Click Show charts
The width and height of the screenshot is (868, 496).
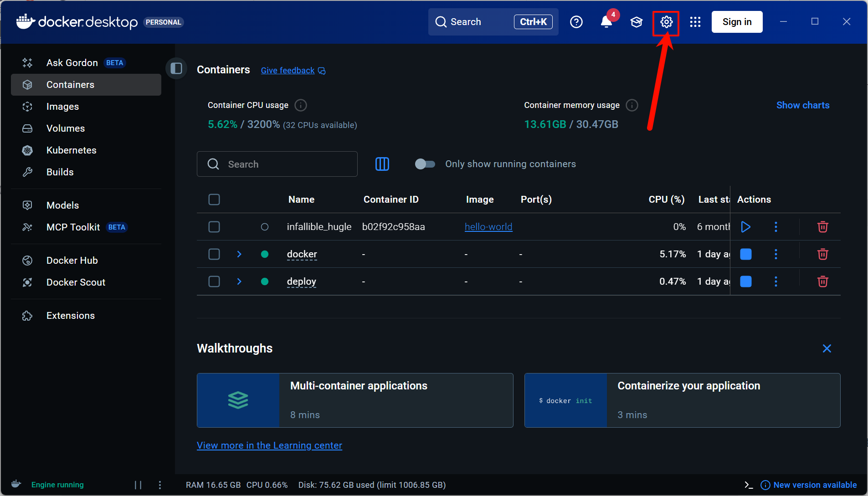pos(803,105)
